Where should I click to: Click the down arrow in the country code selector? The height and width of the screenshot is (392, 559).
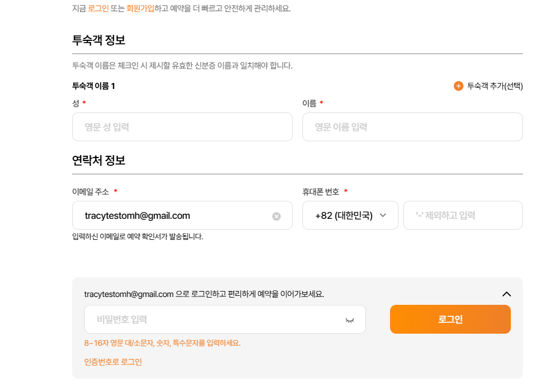pyautogui.click(x=383, y=215)
